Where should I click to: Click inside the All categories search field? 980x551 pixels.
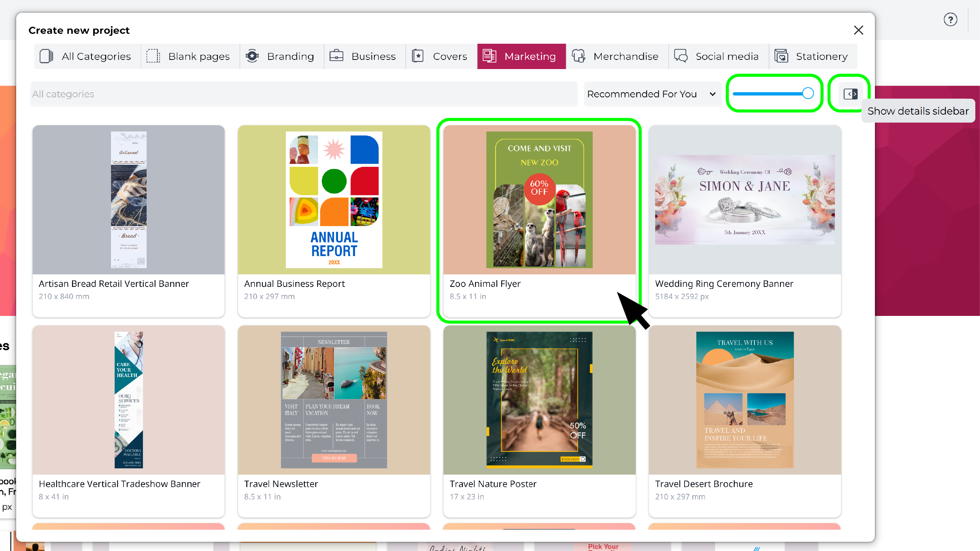[304, 94]
